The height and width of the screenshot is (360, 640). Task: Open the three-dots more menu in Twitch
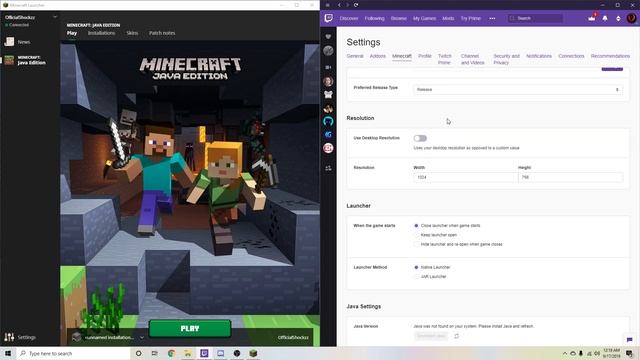(x=492, y=18)
